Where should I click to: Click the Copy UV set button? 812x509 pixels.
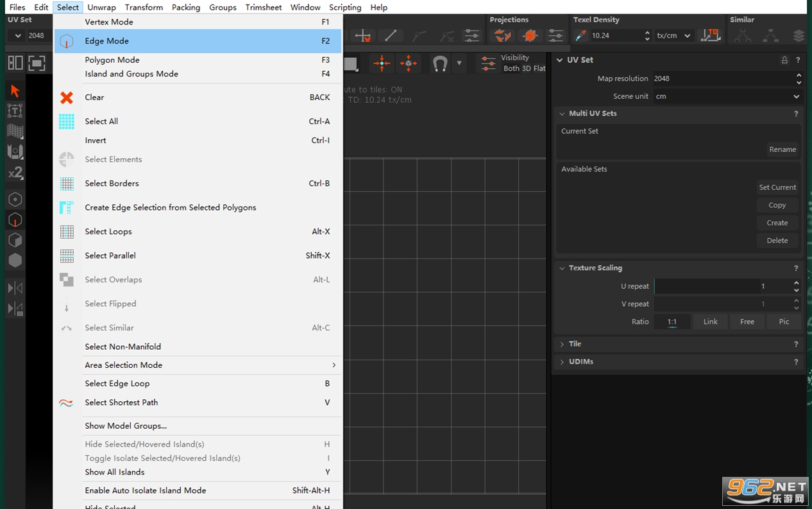[777, 205]
